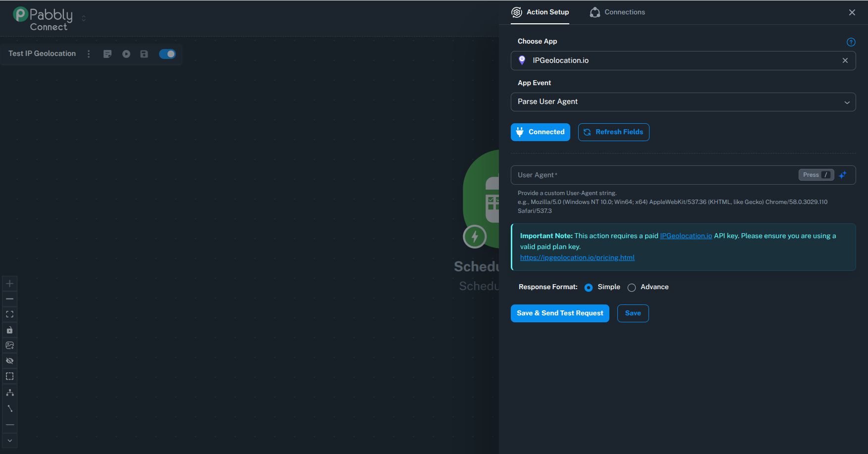
Task: Click the AI sparkle icon in User Agent field
Action: pyautogui.click(x=843, y=175)
